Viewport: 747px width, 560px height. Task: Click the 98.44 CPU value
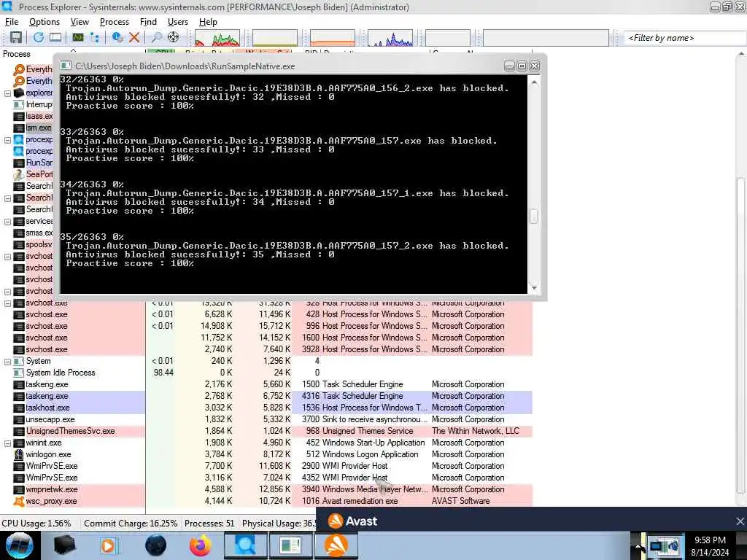tap(163, 373)
